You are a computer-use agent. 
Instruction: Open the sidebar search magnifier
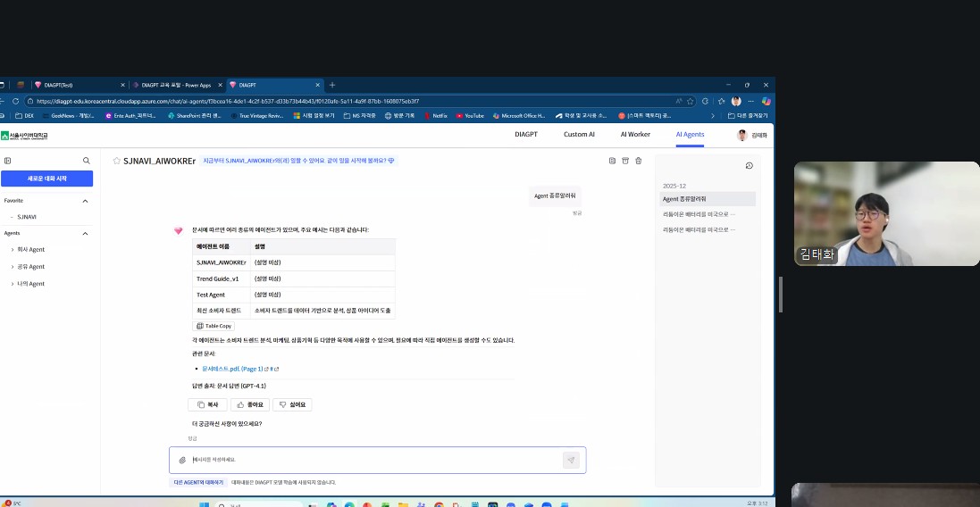87,161
